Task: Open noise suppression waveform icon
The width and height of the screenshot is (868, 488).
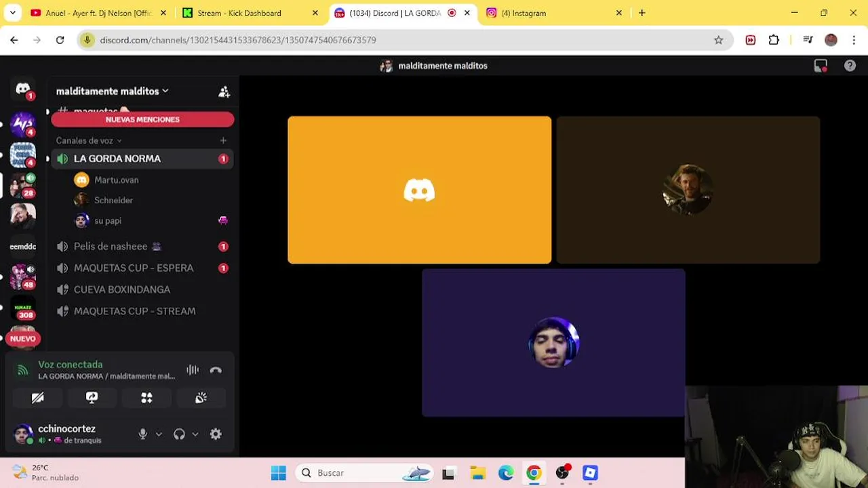Action: [x=193, y=370]
